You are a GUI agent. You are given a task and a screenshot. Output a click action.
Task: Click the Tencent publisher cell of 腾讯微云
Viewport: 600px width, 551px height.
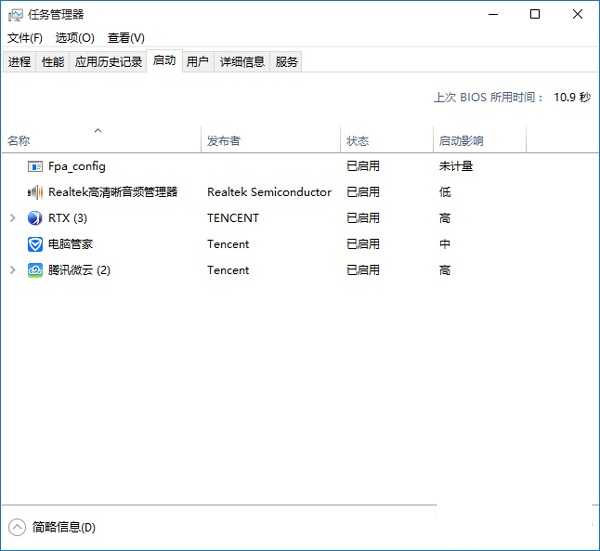(228, 270)
